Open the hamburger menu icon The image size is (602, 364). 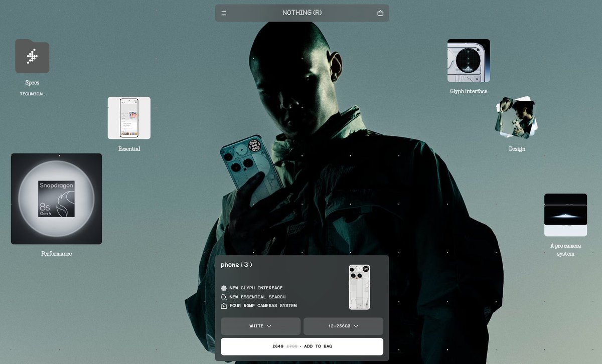(x=224, y=13)
